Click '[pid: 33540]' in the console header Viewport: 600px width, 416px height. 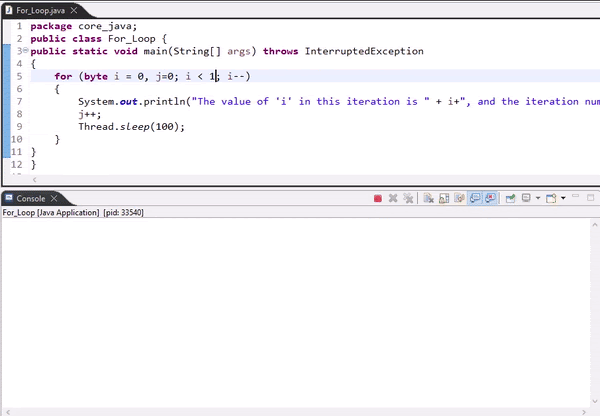[123, 212]
